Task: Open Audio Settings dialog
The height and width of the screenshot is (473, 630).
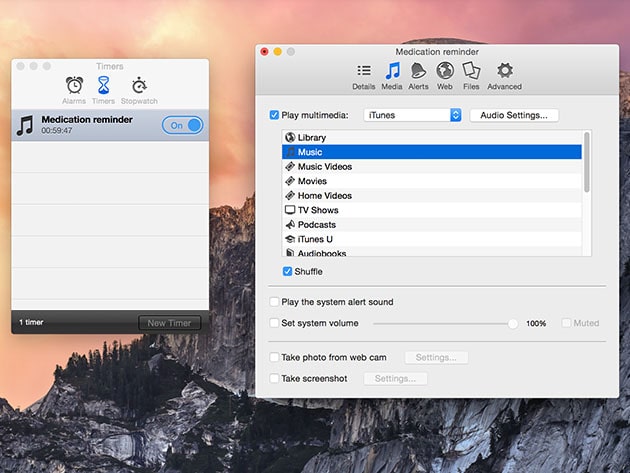Action: (514, 115)
